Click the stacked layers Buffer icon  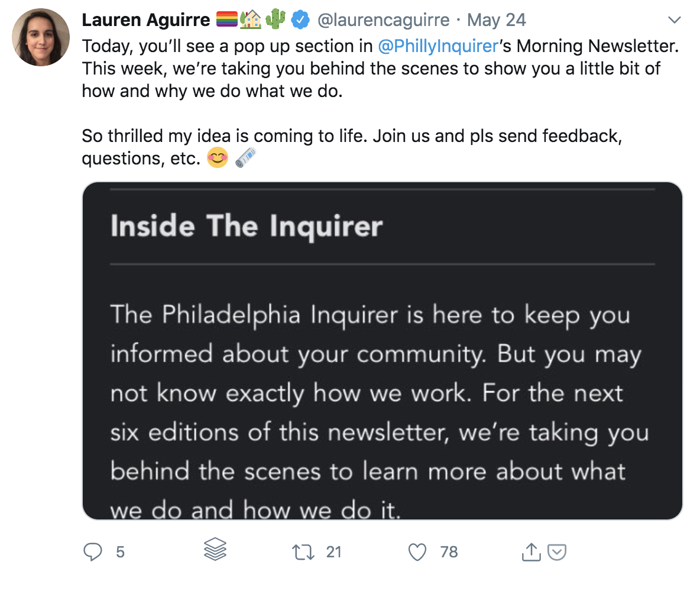(215, 551)
